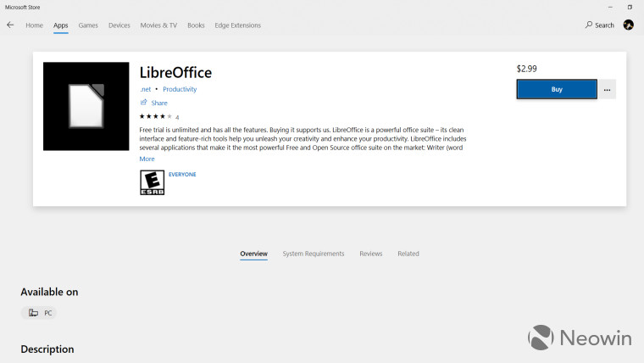
Task: Open the Devices tab
Action: click(119, 25)
